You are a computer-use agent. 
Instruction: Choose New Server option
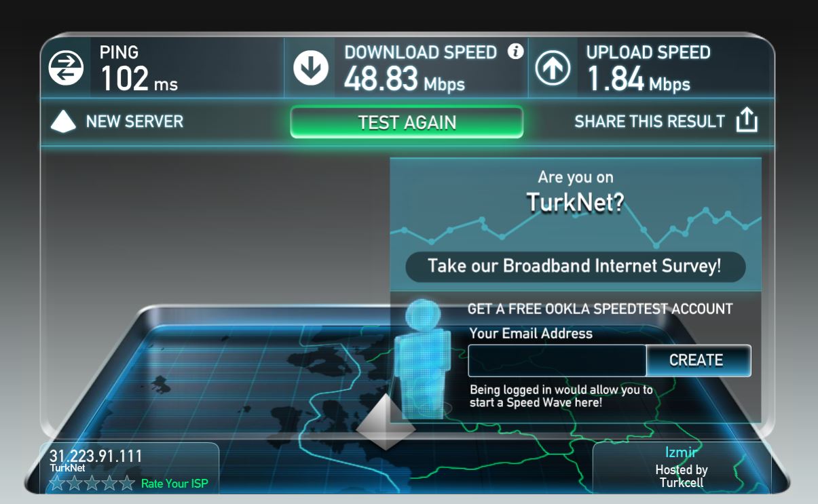coord(134,122)
